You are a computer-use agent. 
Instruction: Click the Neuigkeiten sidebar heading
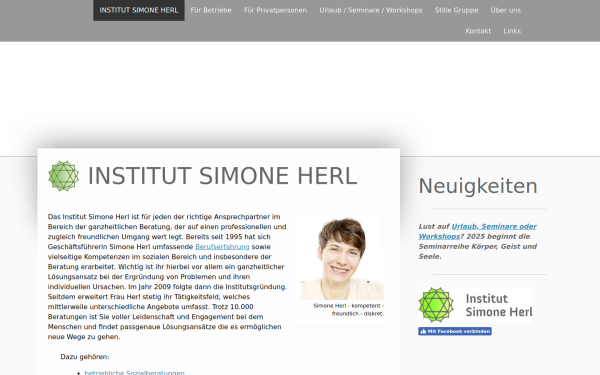478,186
